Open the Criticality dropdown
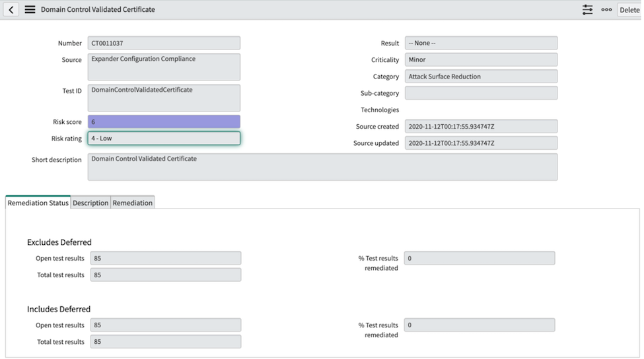Screen dimensions: 644x359 point(481,59)
